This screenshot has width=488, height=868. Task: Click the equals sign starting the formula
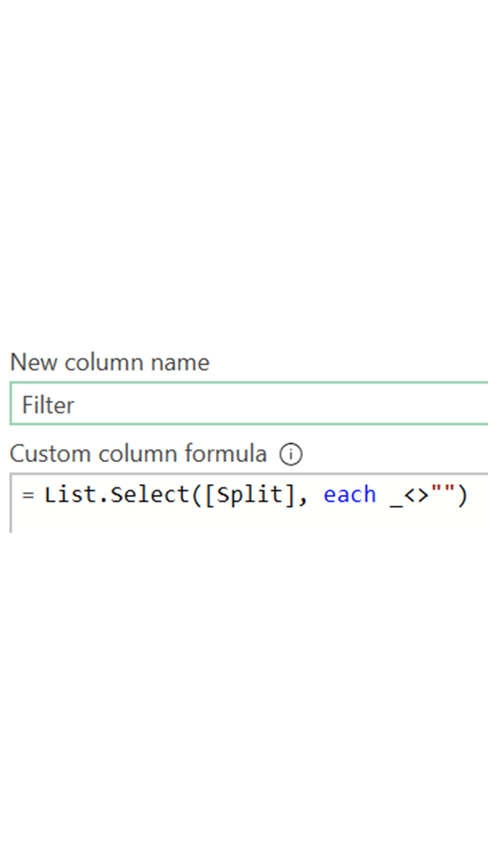click(29, 494)
